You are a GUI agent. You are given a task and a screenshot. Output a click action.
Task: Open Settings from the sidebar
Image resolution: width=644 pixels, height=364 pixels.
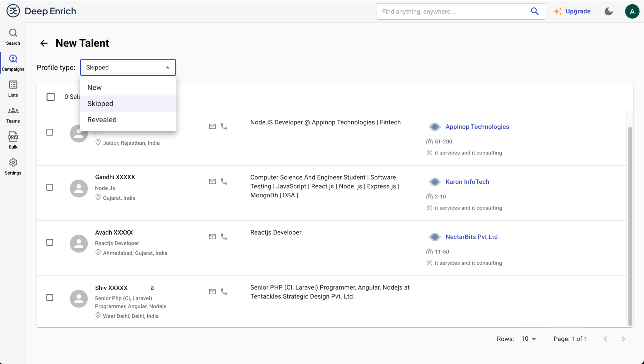click(x=13, y=167)
